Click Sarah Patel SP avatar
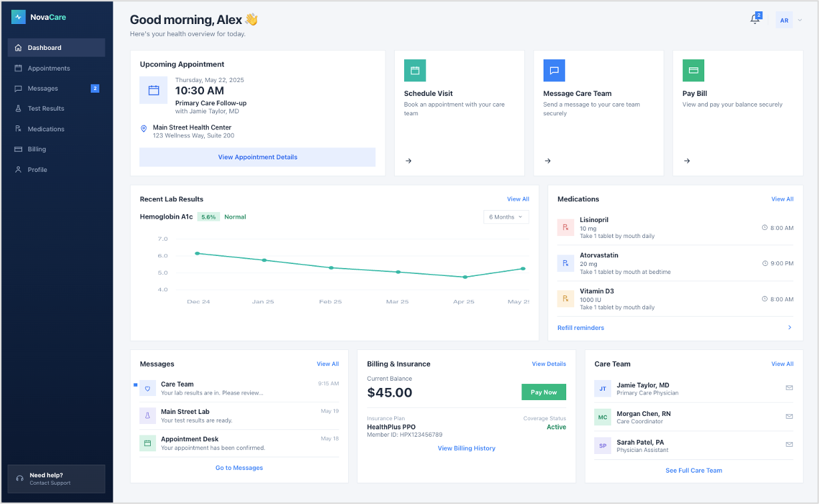Screen dimensions: 819x504 [602, 445]
